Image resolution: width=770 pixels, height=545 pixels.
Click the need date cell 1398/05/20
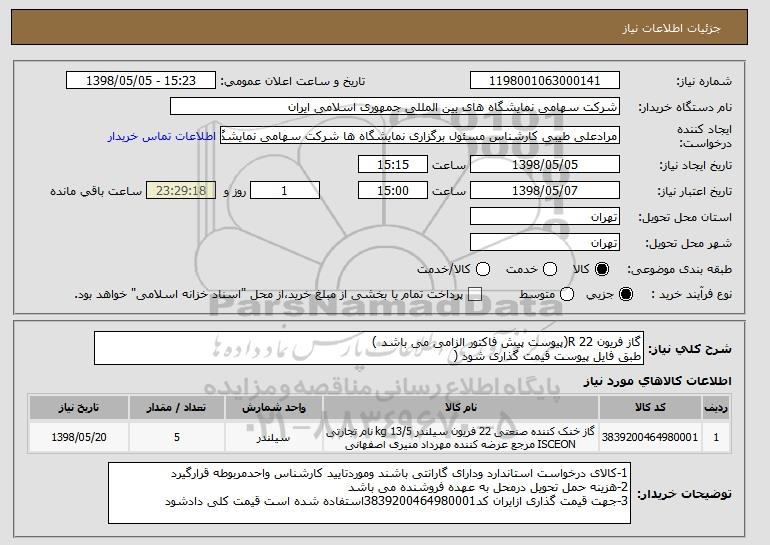[x=79, y=437]
